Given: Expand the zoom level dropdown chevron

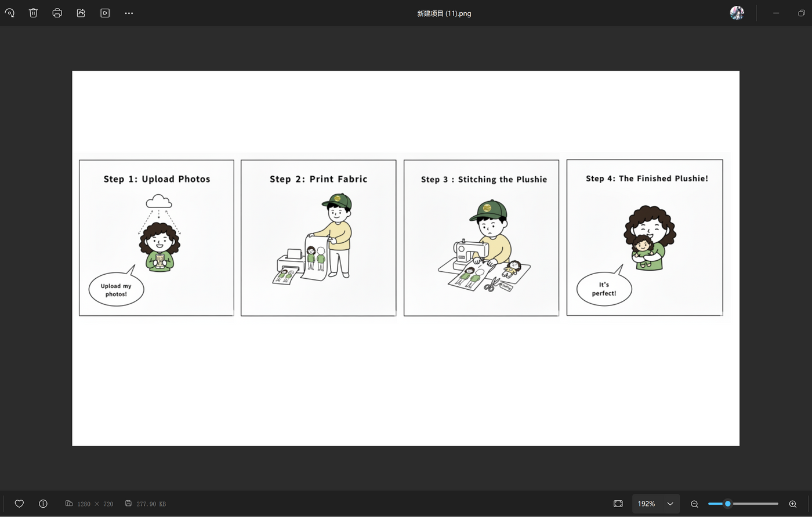Looking at the screenshot, I should [670, 504].
